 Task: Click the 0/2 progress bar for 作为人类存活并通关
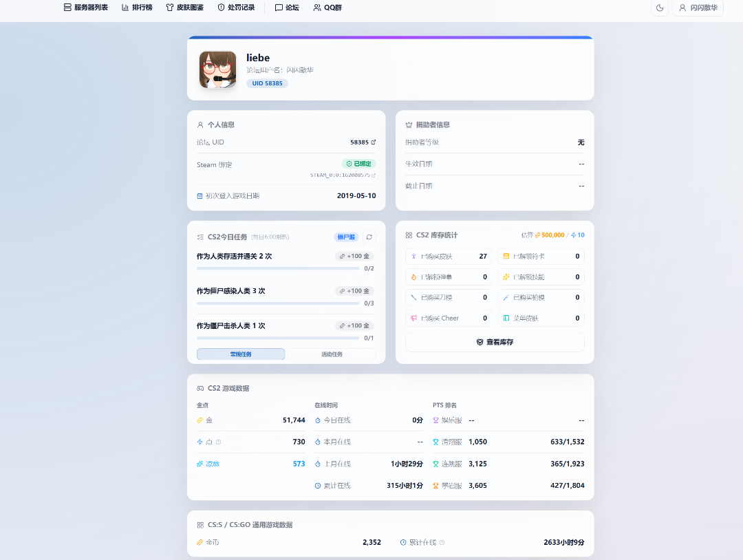(278, 268)
